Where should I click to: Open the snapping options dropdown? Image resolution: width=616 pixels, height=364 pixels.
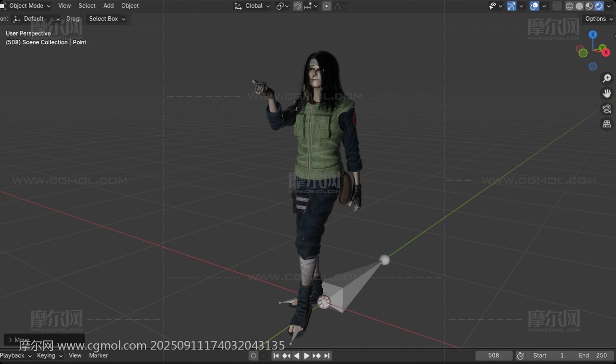(x=312, y=6)
